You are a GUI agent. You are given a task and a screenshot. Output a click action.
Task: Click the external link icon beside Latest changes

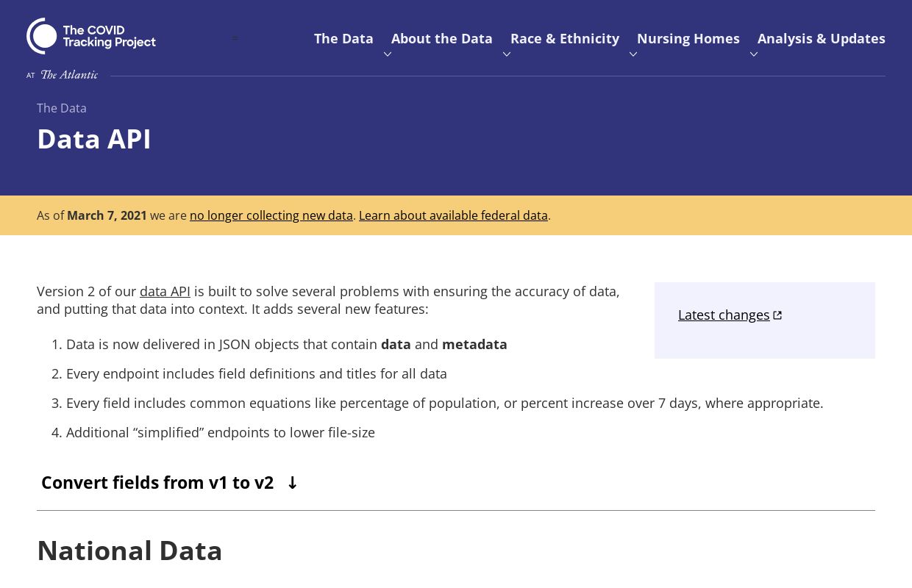[777, 315]
